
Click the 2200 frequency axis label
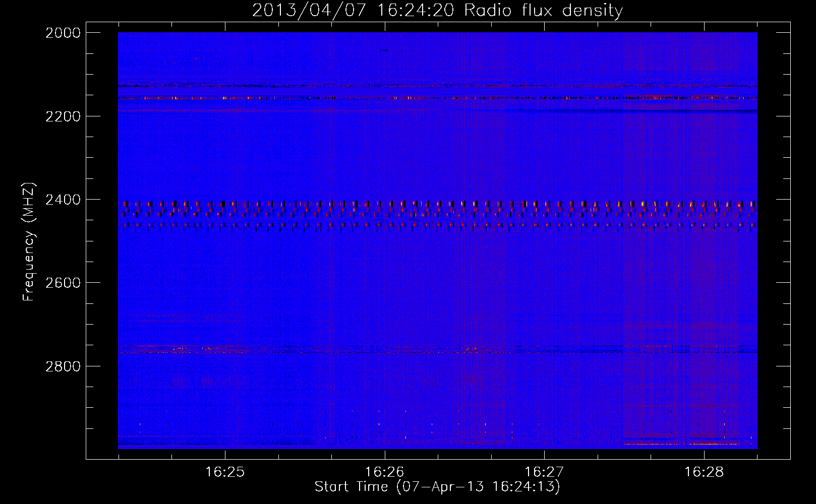coord(63,116)
